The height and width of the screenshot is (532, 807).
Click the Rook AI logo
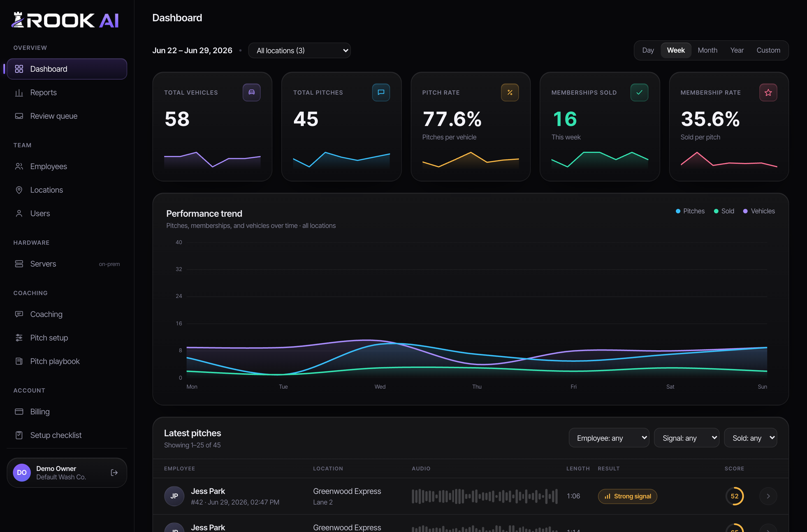coord(65,20)
